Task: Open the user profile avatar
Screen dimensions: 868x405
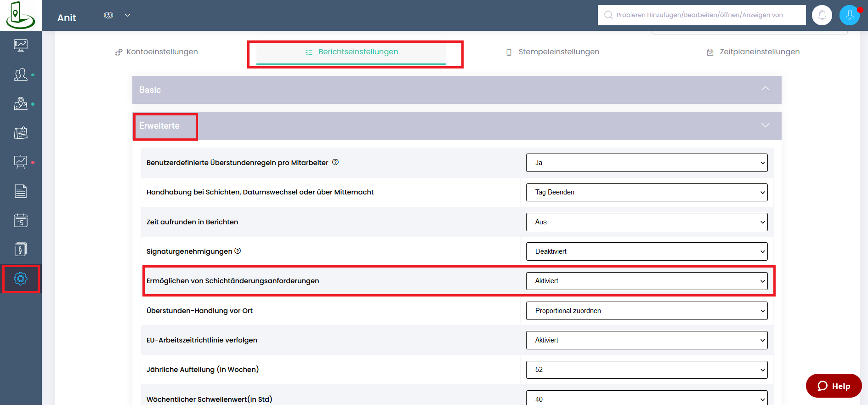Action: (850, 15)
